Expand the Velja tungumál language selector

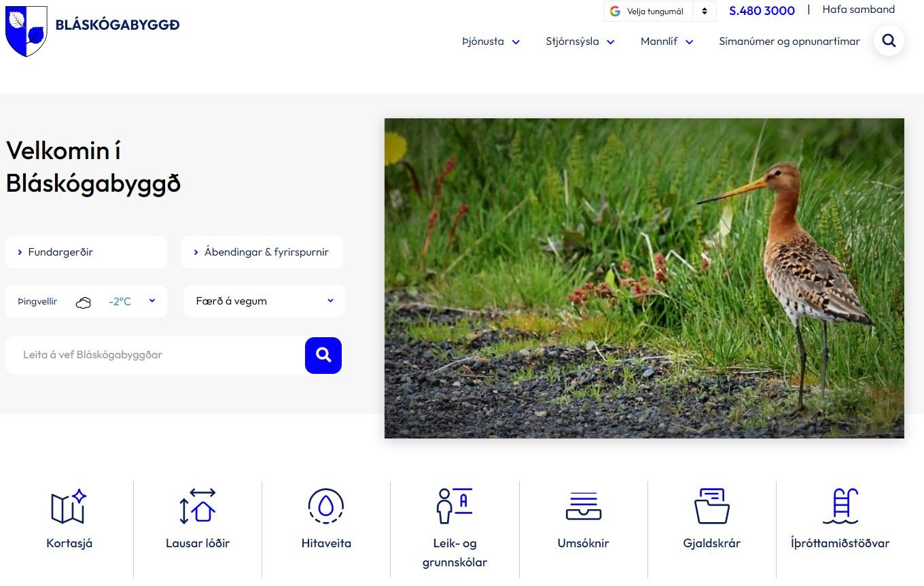(x=659, y=12)
